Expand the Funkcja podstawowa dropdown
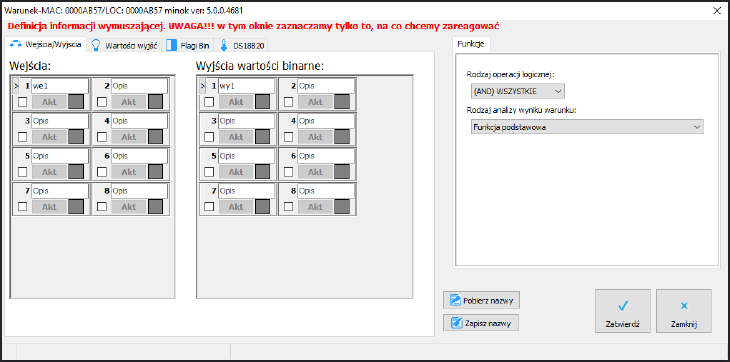 pos(587,127)
